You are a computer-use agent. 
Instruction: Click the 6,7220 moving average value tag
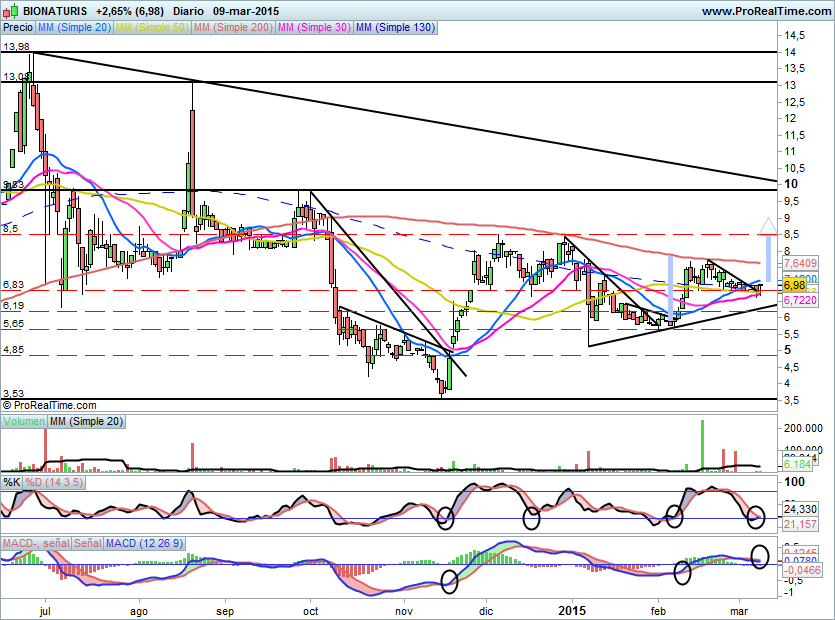coord(800,300)
